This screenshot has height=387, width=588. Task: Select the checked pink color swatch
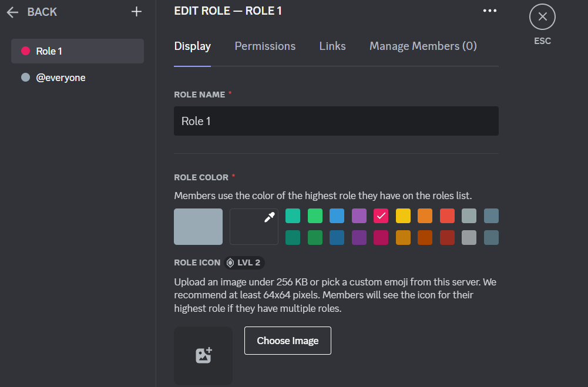(381, 216)
